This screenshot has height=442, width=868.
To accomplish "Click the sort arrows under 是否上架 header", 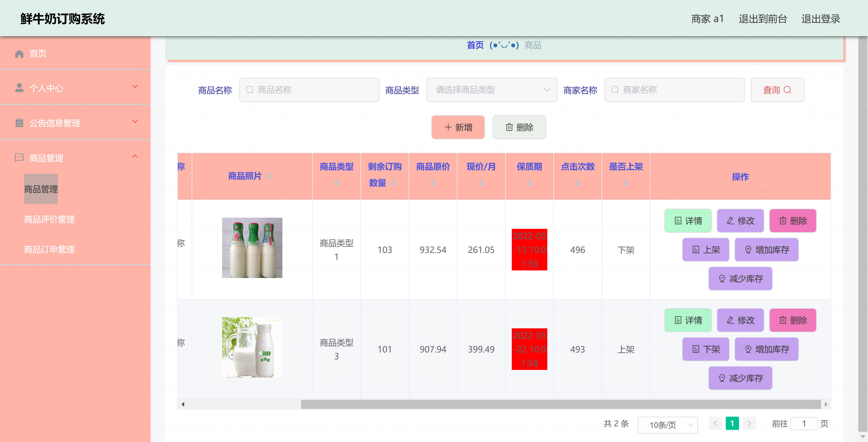I will click(626, 183).
